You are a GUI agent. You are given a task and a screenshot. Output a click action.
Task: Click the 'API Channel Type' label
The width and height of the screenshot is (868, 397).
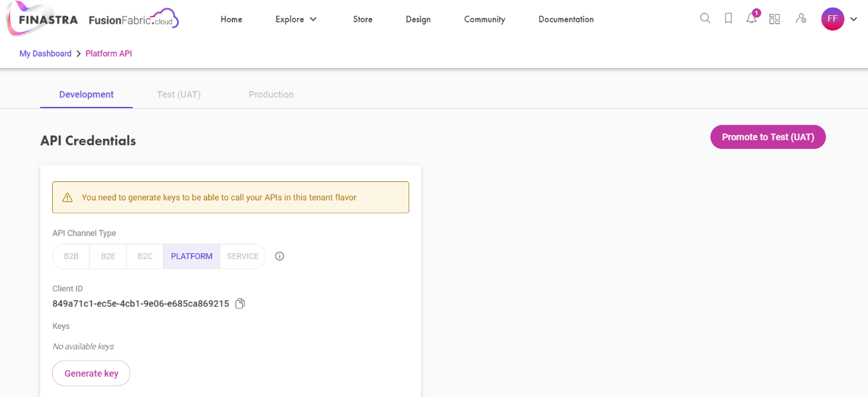click(85, 233)
